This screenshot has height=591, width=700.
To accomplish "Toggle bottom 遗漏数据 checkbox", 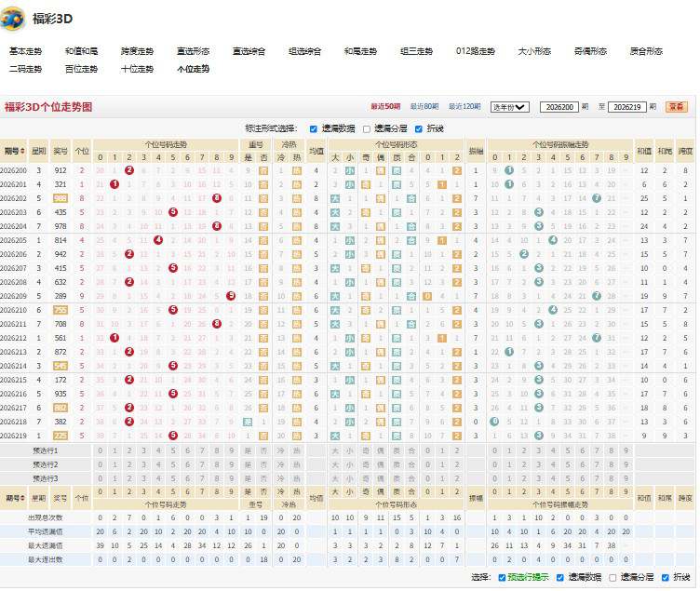I will [559, 578].
